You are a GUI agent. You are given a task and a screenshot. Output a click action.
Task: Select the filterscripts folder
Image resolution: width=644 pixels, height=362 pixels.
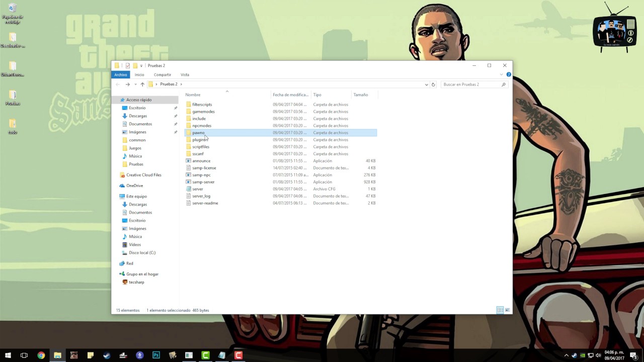202,105
